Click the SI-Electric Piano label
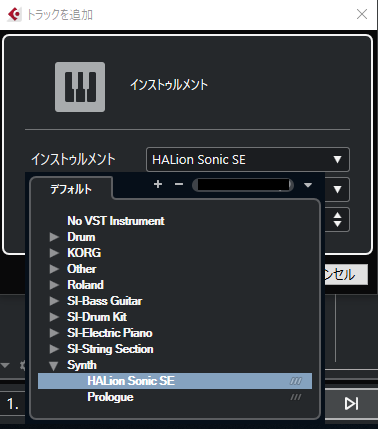 pyautogui.click(x=110, y=333)
